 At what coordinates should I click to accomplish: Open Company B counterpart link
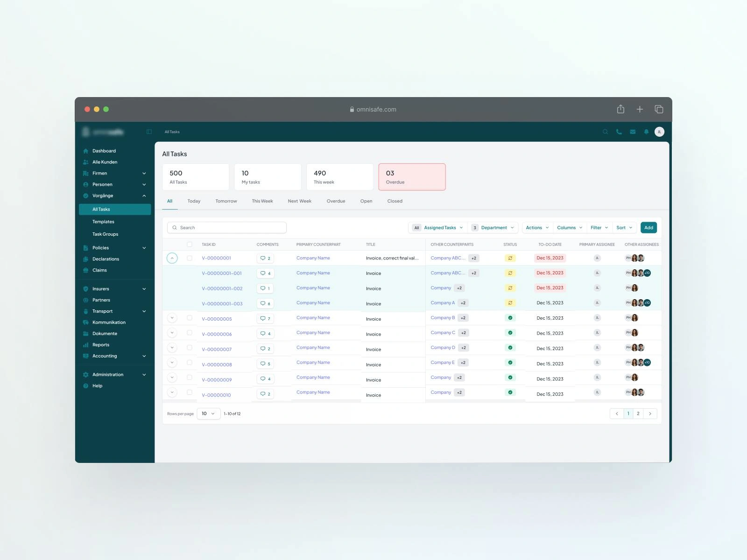pos(443,318)
